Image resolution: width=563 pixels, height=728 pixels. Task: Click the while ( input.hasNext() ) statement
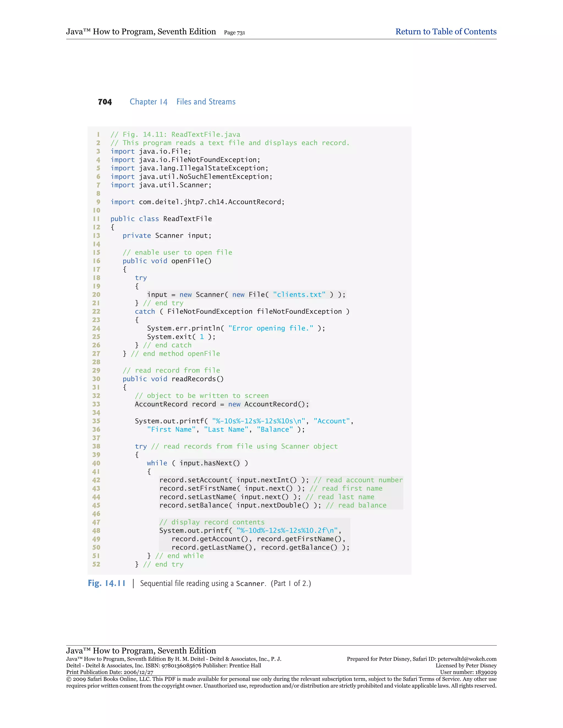click(197, 463)
